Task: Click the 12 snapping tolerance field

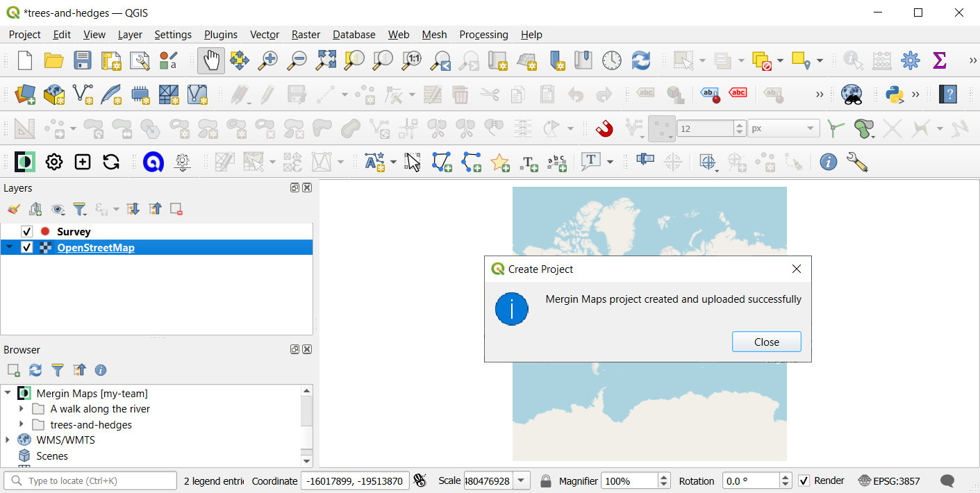Action: coord(706,128)
